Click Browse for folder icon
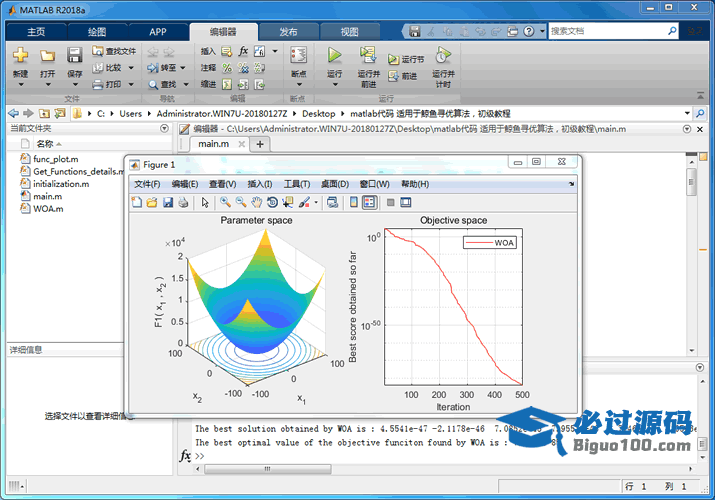This screenshot has width=715, height=500. (60, 113)
